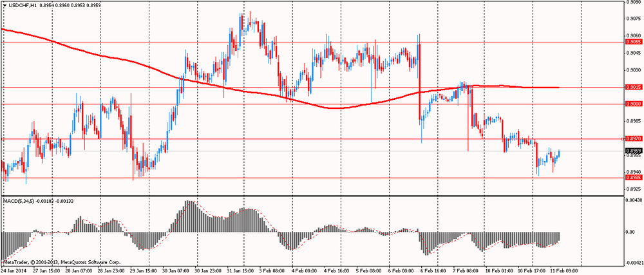Select the 0.9015 red price label

(632, 87)
